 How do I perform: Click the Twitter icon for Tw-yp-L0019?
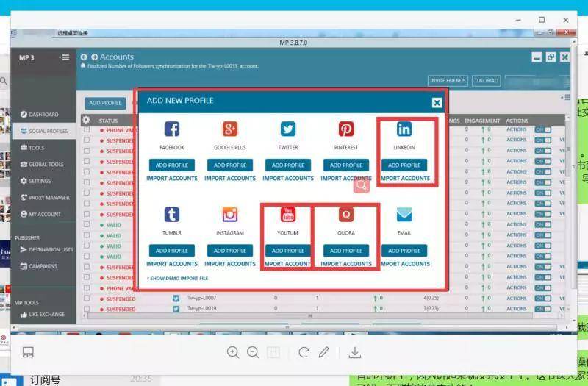pyautogui.click(x=176, y=309)
